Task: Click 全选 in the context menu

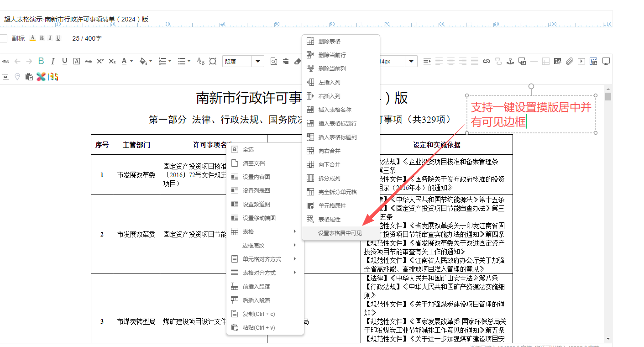Action: [248, 150]
